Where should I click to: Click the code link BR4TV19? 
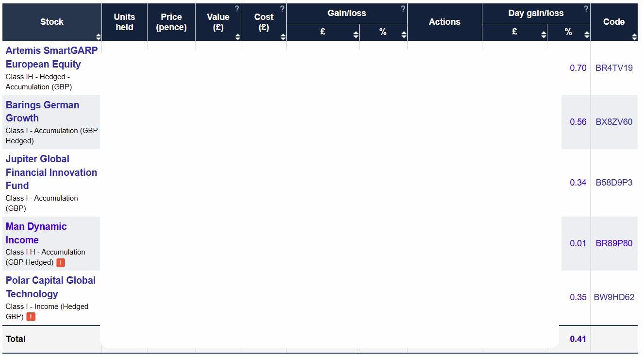[x=614, y=68]
